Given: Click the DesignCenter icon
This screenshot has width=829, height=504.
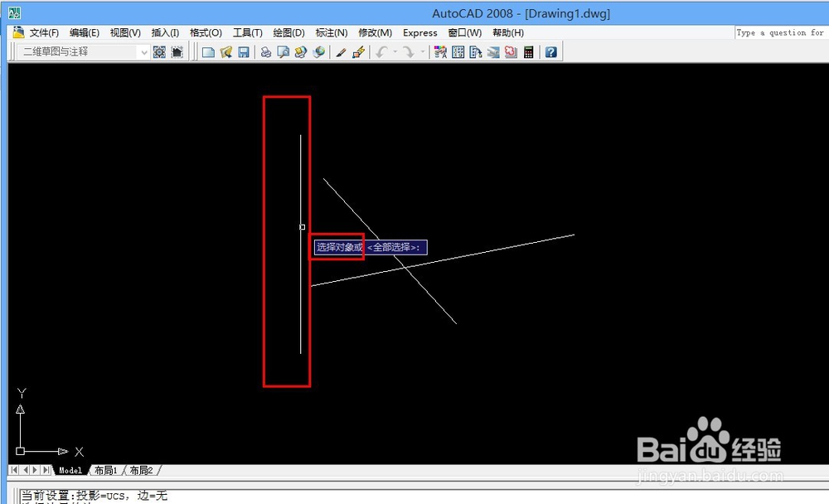Looking at the screenshot, I should click(x=458, y=52).
